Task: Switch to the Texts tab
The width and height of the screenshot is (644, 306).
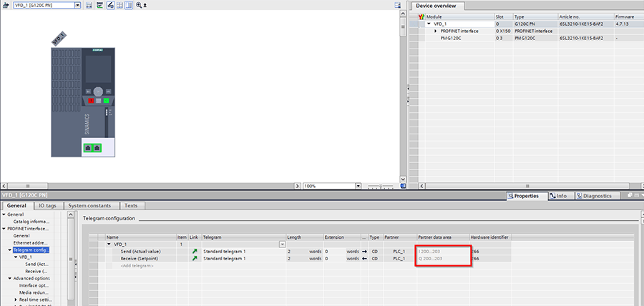Action: (x=131, y=206)
